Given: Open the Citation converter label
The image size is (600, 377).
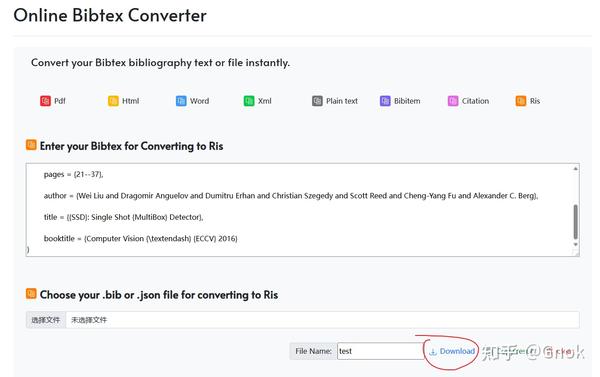Looking at the screenshot, I should [475, 101].
